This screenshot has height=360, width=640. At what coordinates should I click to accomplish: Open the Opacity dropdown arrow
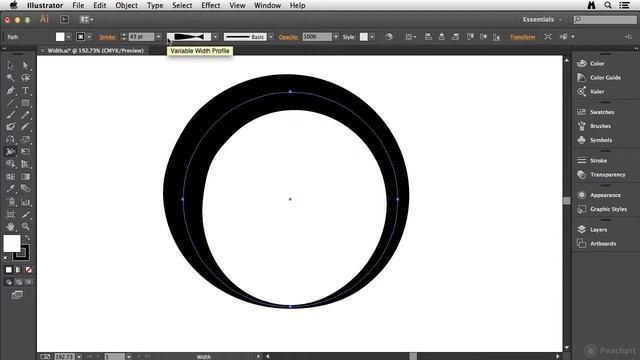click(336, 37)
